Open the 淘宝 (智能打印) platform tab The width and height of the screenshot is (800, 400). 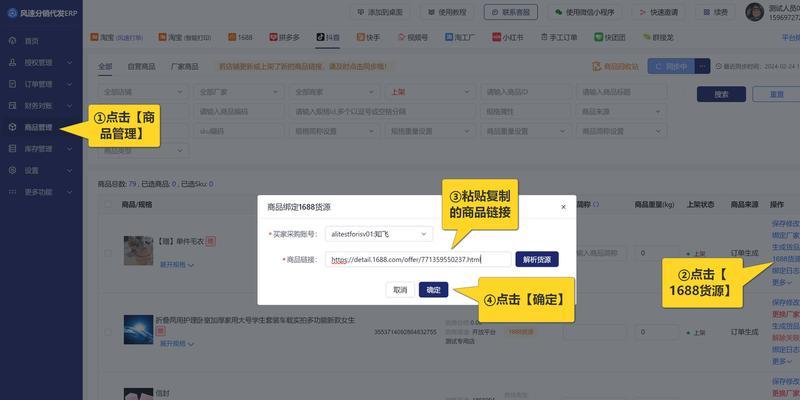[x=185, y=37]
